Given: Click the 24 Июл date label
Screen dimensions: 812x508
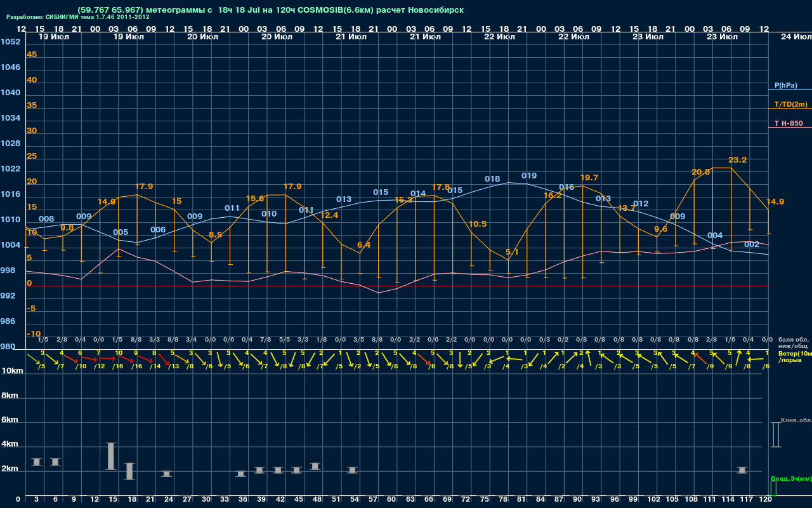Looking at the screenshot, I should [x=795, y=37].
